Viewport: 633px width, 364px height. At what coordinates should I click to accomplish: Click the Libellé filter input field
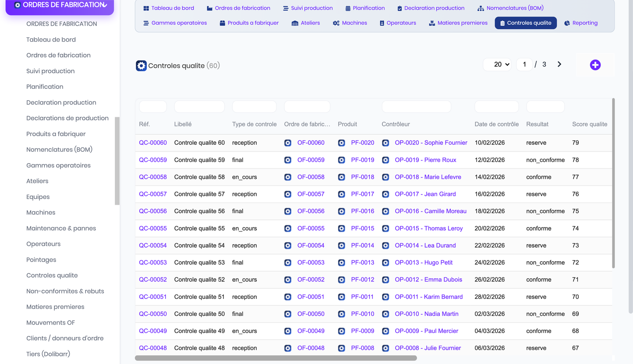point(199,107)
